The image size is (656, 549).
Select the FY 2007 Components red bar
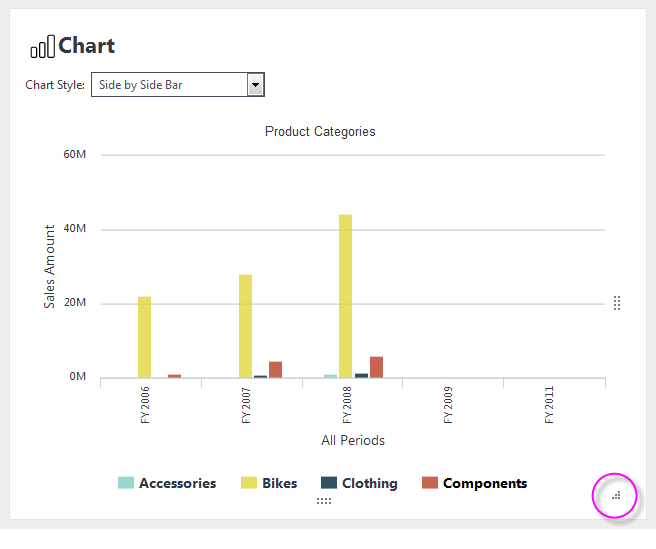275,370
